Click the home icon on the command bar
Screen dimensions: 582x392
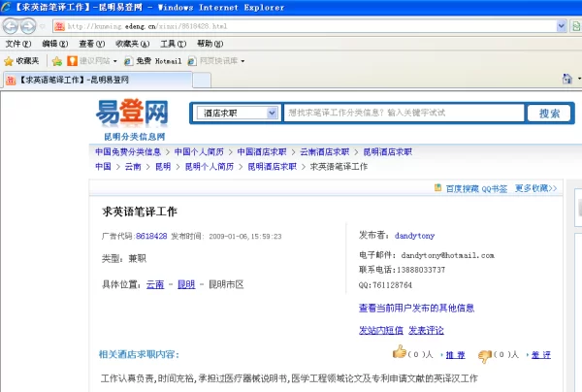566,78
